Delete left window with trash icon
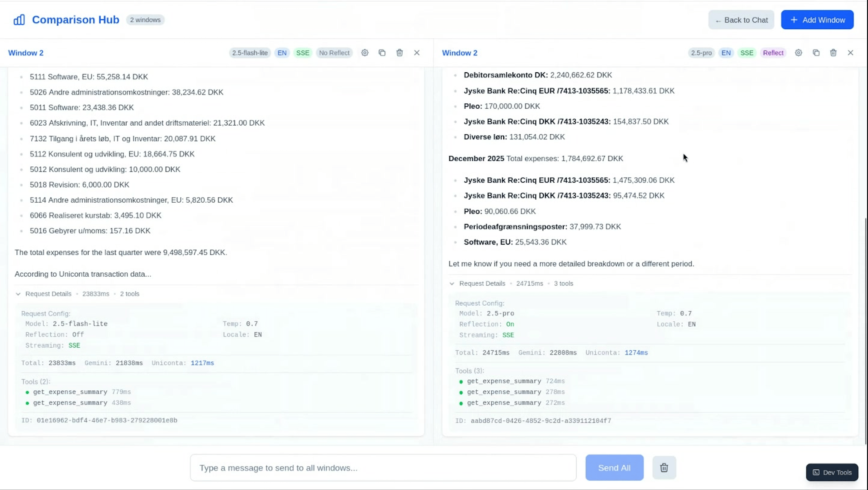868x490 pixels. 399,53
